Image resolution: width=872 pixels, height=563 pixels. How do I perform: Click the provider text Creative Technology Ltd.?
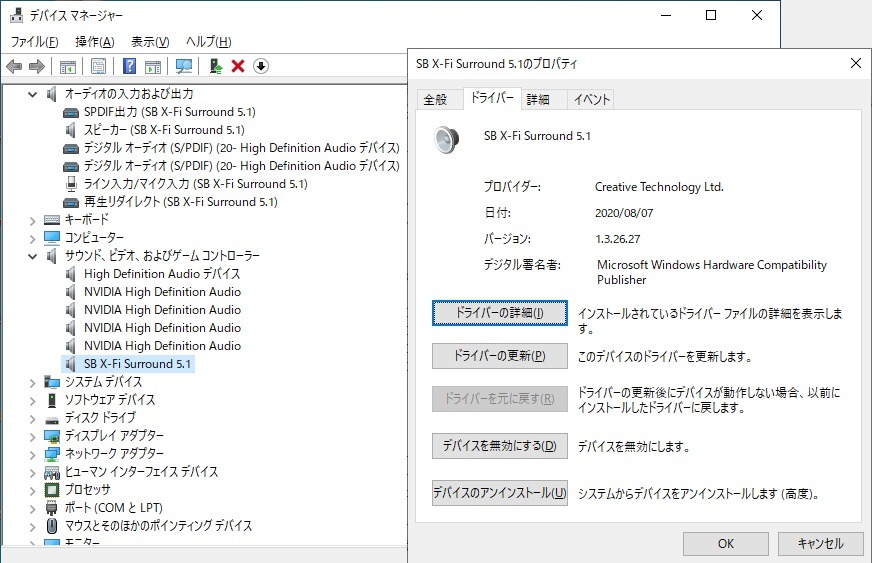pyautogui.click(x=659, y=187)
